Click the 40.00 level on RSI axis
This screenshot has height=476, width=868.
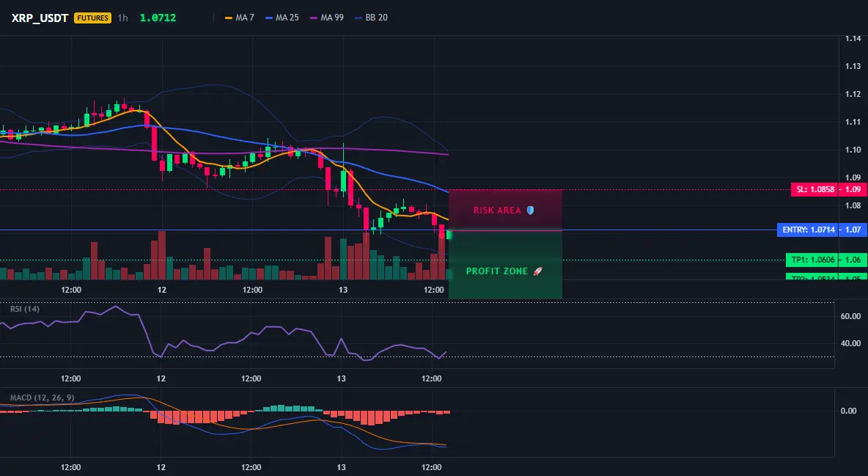[x=851, y=343]
